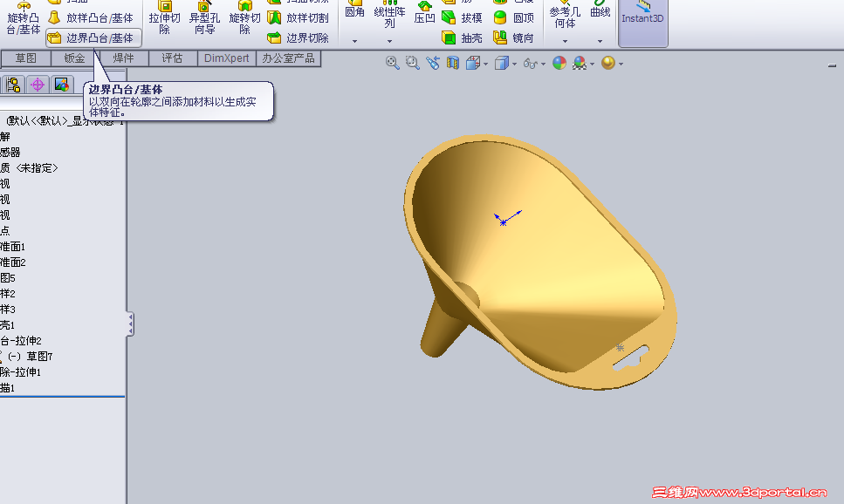Select the 样3 loft feature
This screenshot has height=504, width=844.
coord(8,310)
